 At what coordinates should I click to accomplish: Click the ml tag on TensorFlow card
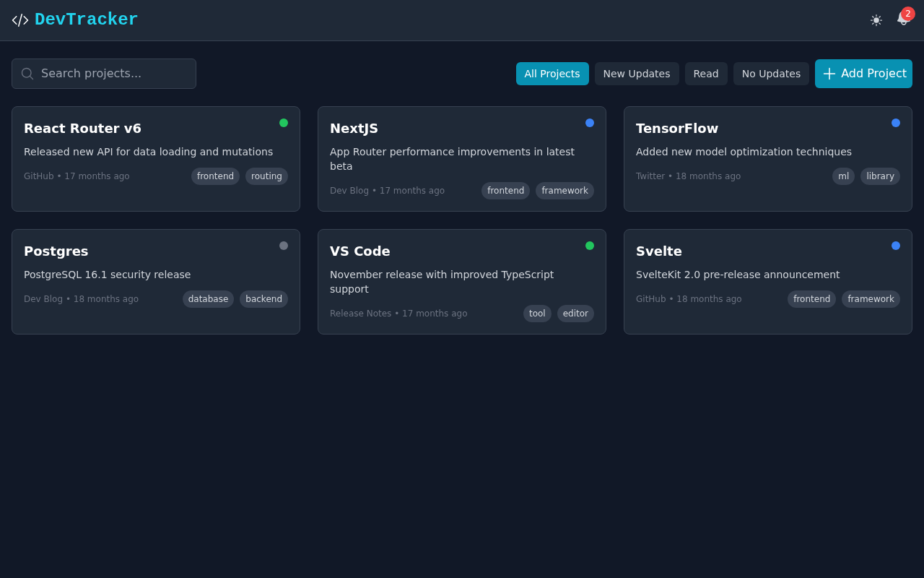pyautogui.click(x=843, y=176)
